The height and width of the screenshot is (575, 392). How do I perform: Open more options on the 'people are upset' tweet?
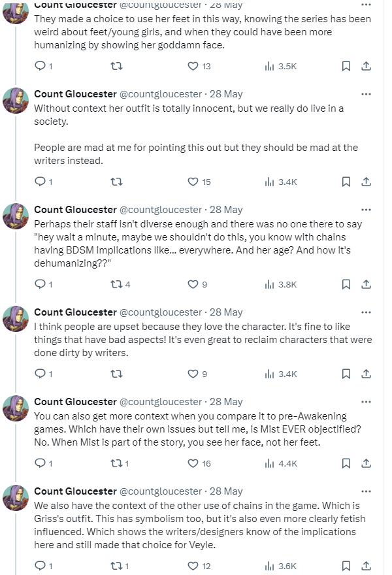coord(366,312)
